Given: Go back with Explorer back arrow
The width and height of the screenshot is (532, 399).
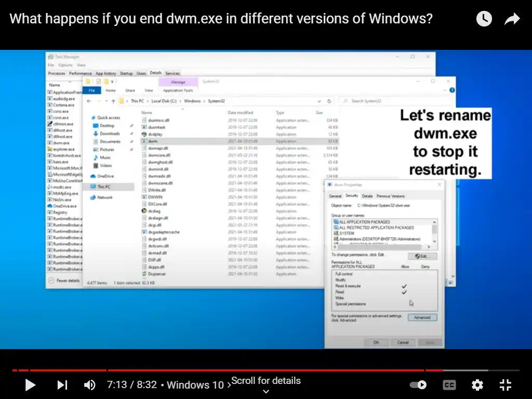Looking at the screenshot, I should coord(89,101).
